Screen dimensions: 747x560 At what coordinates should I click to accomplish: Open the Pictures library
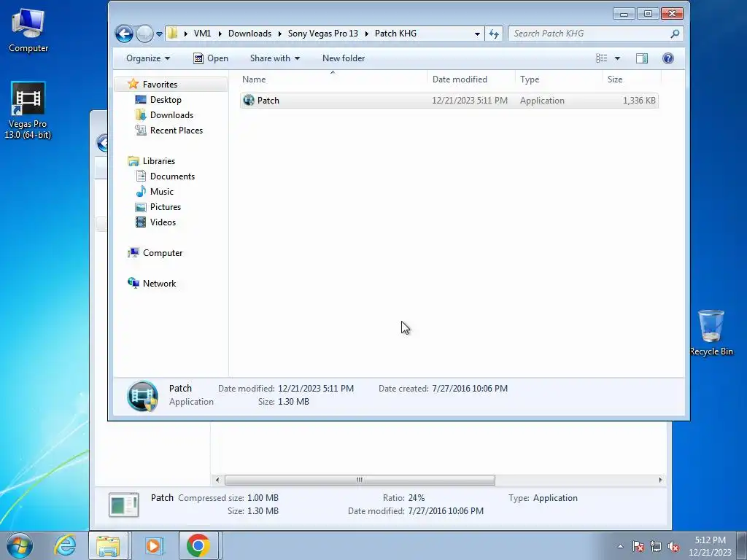click(166, 206)
